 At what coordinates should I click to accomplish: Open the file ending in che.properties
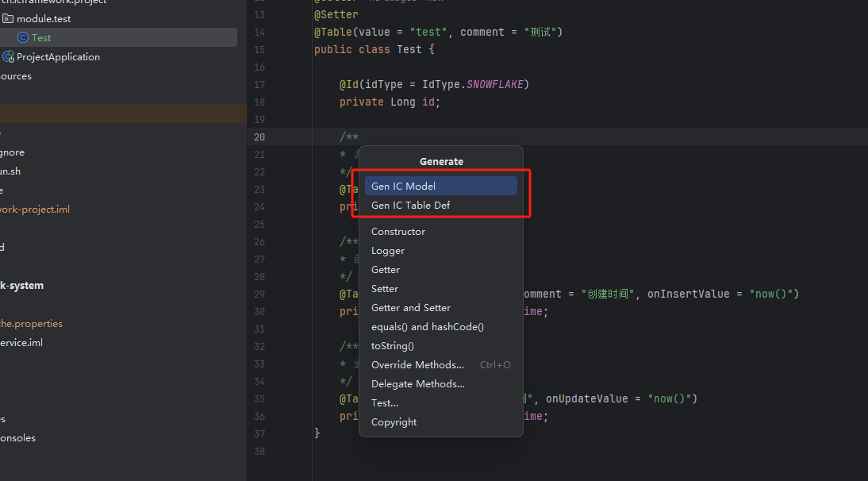coord(31,324)
